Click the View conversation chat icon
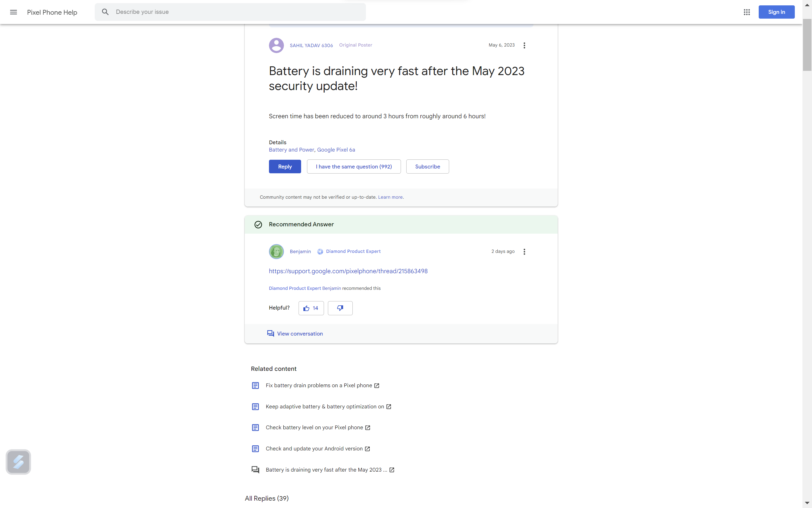The height and width of the screenshot is (508, 812). (x=270, y=334)
